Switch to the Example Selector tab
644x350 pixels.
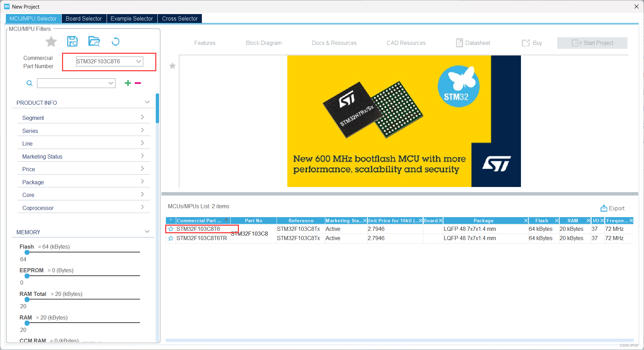(x=132, y=18)
